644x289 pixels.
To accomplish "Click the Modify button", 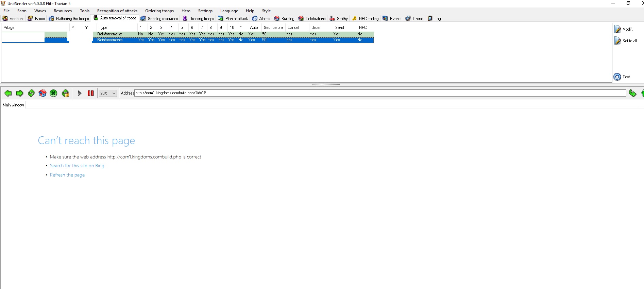I will tap(624, 29).
